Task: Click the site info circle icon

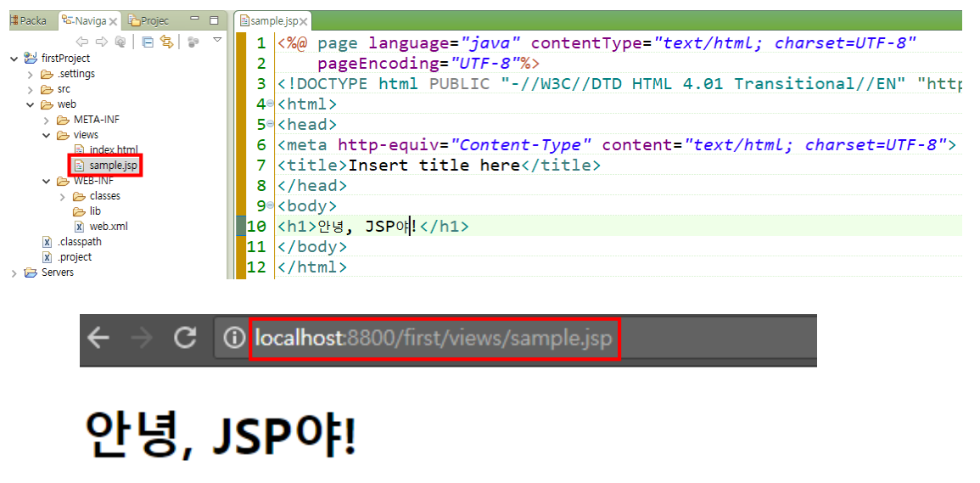Action: click(x=234, y=339)
